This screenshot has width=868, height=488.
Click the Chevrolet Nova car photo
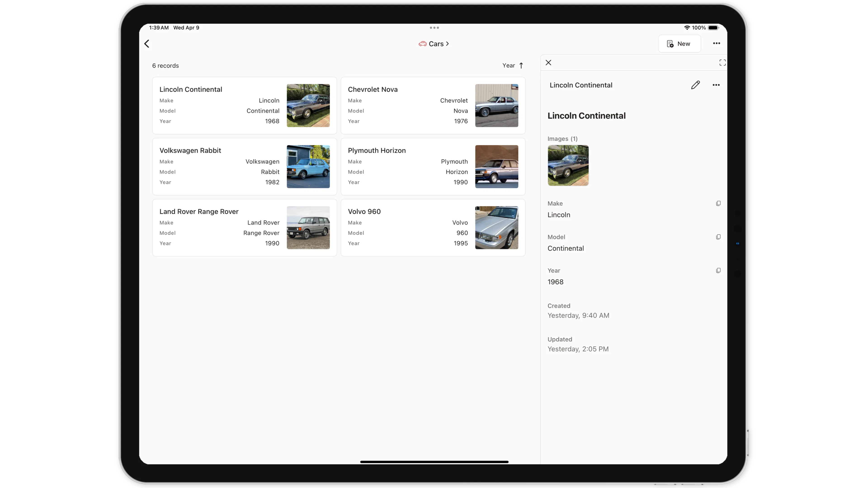496,106
